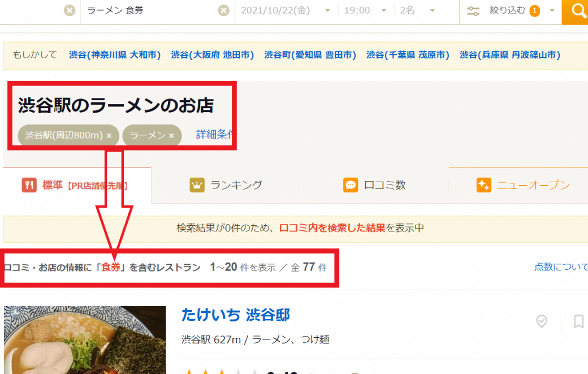Open the 渋谷(千葉県 茂原市) suggestion link
Viewport: 588px width, 374px height.
tap(408, 55)
